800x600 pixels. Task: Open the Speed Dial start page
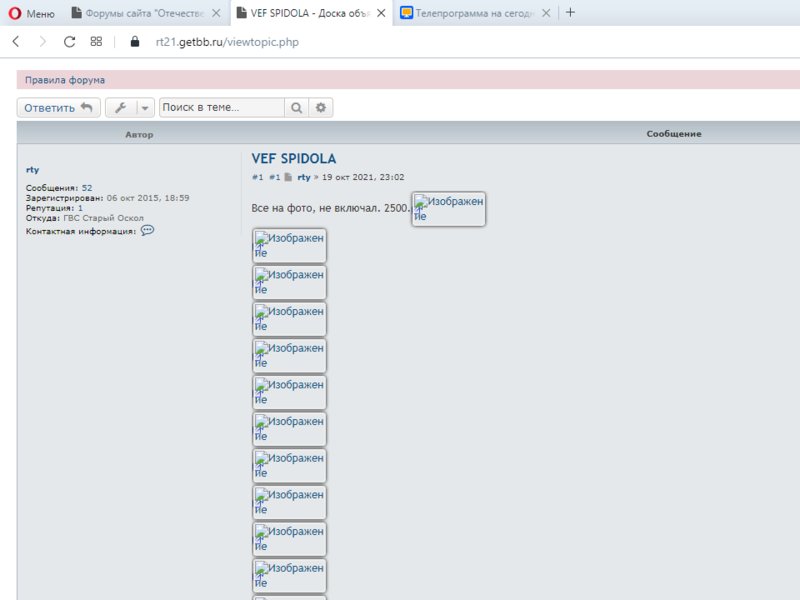pos(96,42)
